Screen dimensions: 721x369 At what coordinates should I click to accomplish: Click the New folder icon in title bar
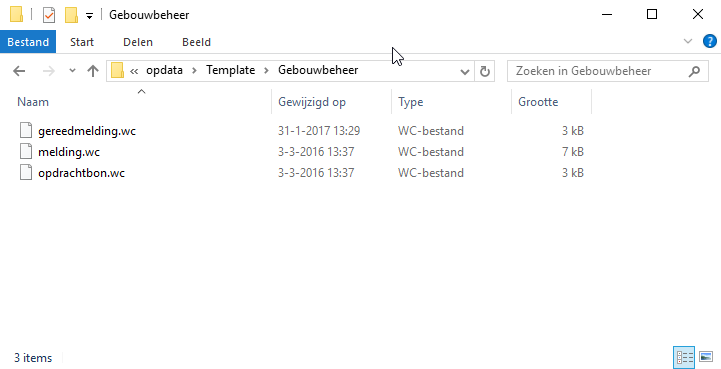(71, 15)
